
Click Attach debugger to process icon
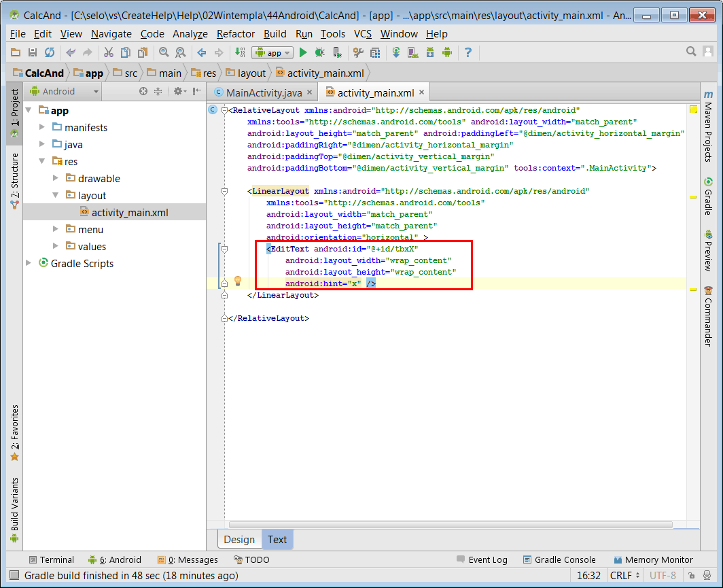[x=337, y=52]
